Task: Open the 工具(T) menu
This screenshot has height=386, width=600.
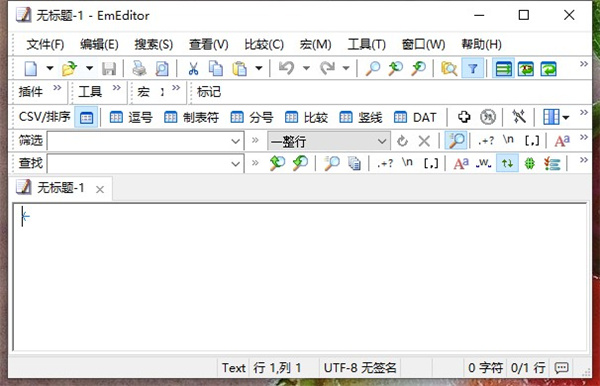Action: click(x=367, y=44)
